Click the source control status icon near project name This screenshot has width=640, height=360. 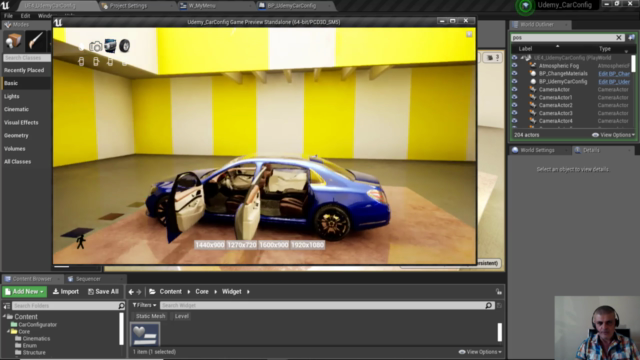point(525,6)
